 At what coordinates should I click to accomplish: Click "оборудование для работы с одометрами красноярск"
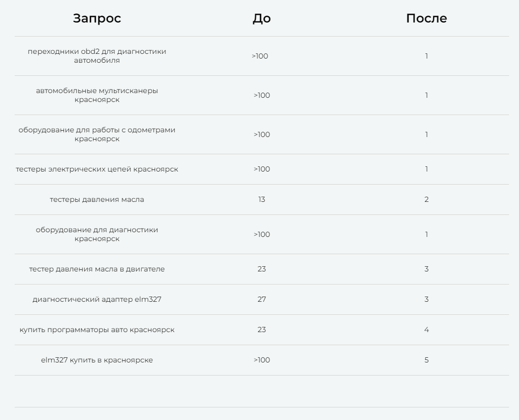[97, 134]
